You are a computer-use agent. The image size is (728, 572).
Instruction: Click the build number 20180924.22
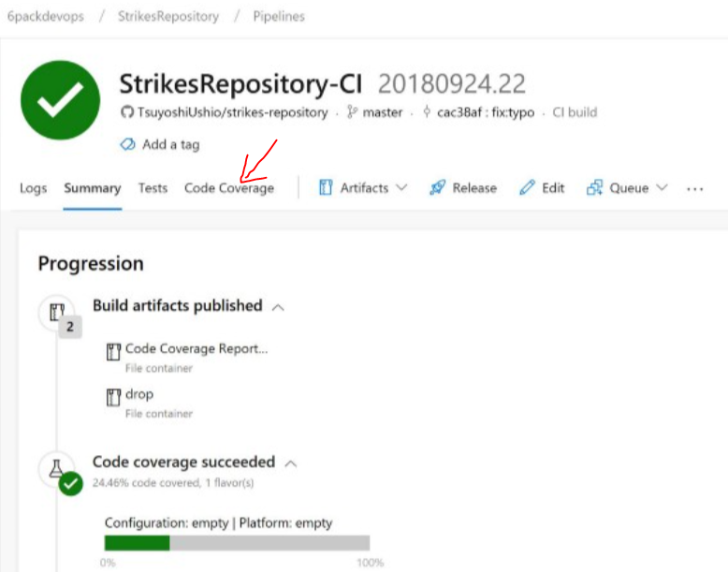click(x=452, y=84)
